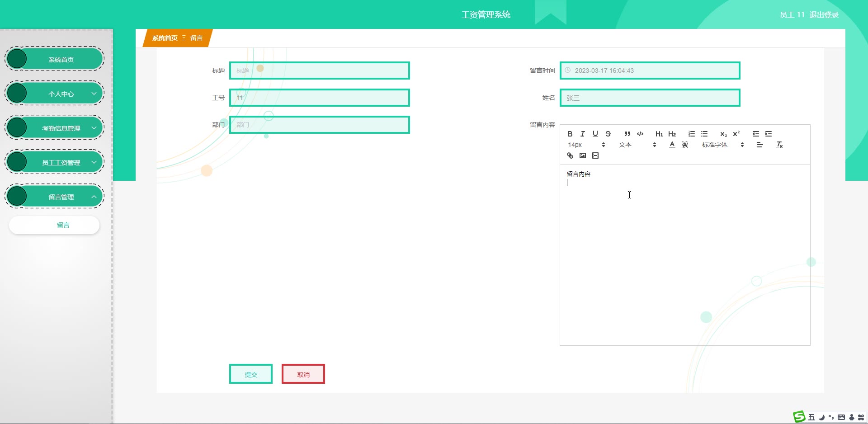This screenshot has height=424, width=868.
Task: Pick a text color in the editor
Action: [672, 145]
